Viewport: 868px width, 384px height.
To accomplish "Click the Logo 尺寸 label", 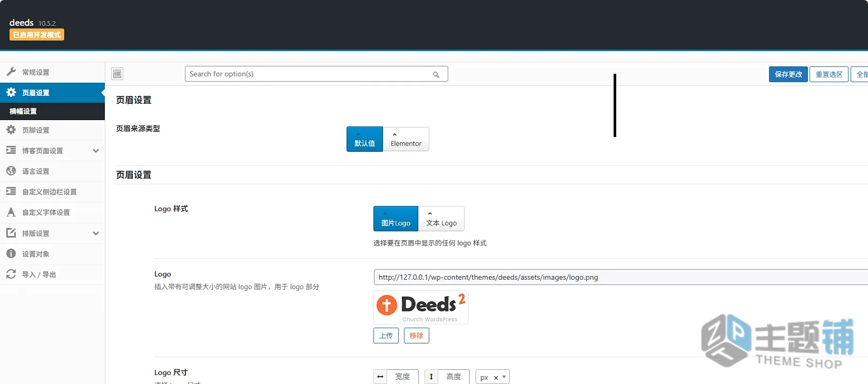I will [171, 372].
